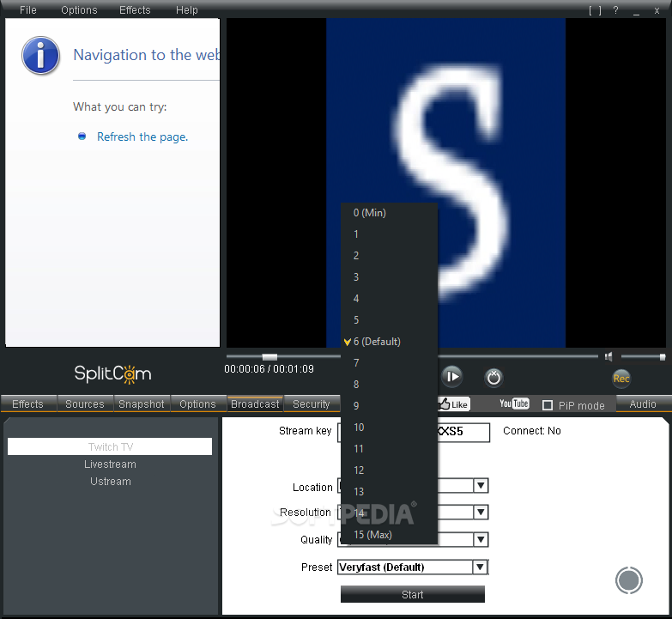672x619 pixels.
Task: Select 15 (Max) from the list
Action: (x=389, y=535)
